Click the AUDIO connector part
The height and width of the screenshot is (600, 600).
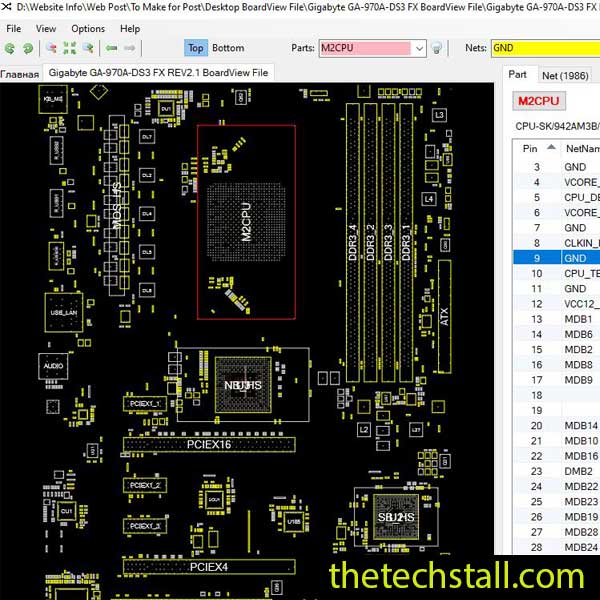53,366
